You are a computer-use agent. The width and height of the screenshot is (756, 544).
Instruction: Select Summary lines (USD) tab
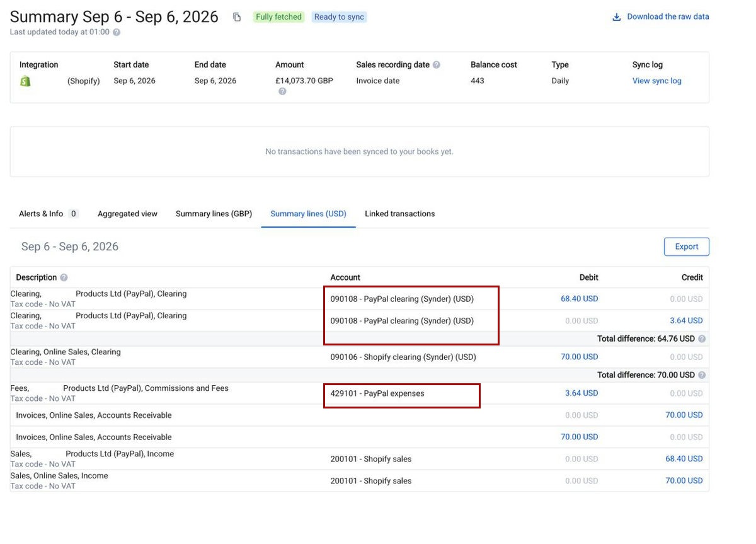[x=308, y=214]
